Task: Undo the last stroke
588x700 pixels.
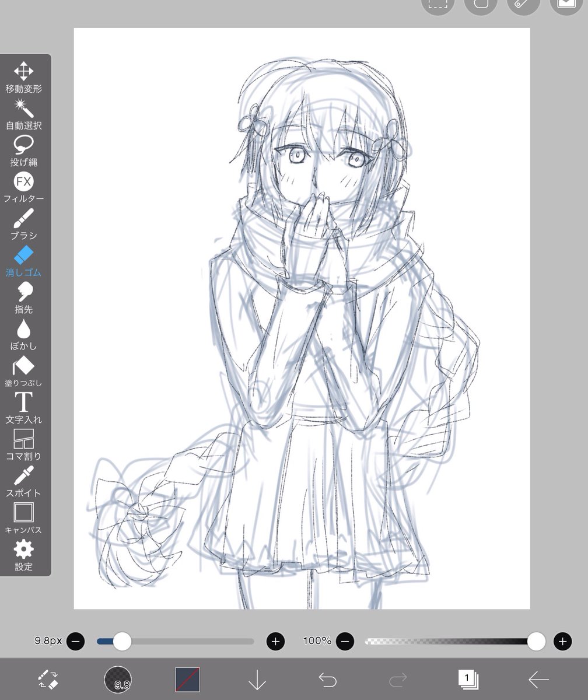Action: [328, 680]
